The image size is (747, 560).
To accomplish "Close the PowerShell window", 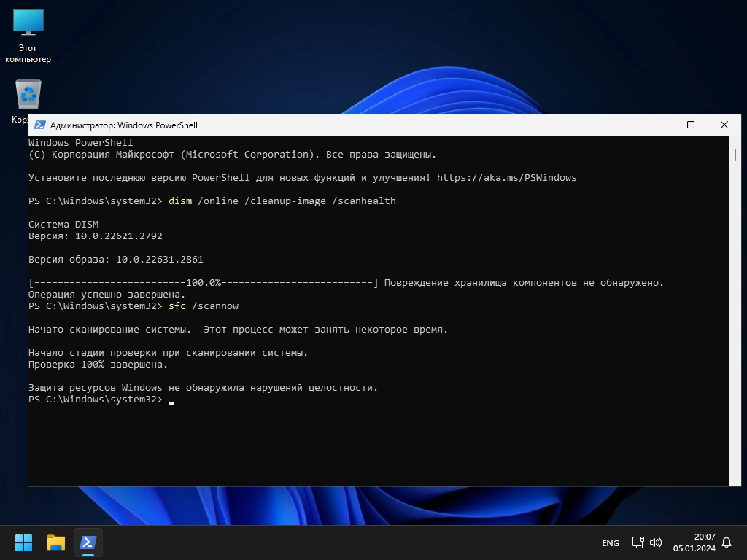I will (724, 125).
